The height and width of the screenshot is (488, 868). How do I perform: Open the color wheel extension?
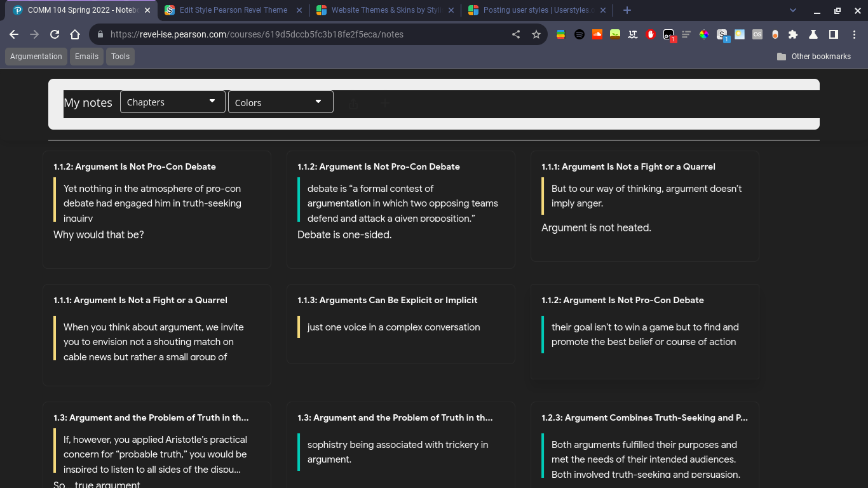(704, 34)
